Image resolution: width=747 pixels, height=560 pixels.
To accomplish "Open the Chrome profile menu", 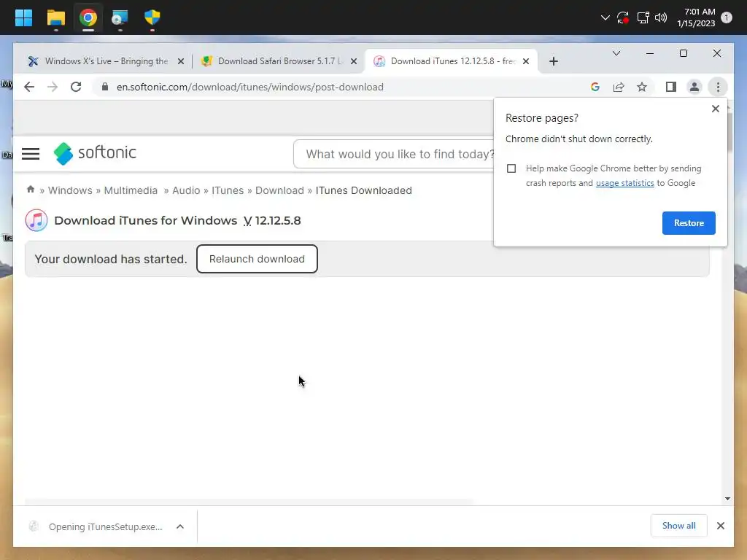I will pyautogui.click(x=694, y=87).
